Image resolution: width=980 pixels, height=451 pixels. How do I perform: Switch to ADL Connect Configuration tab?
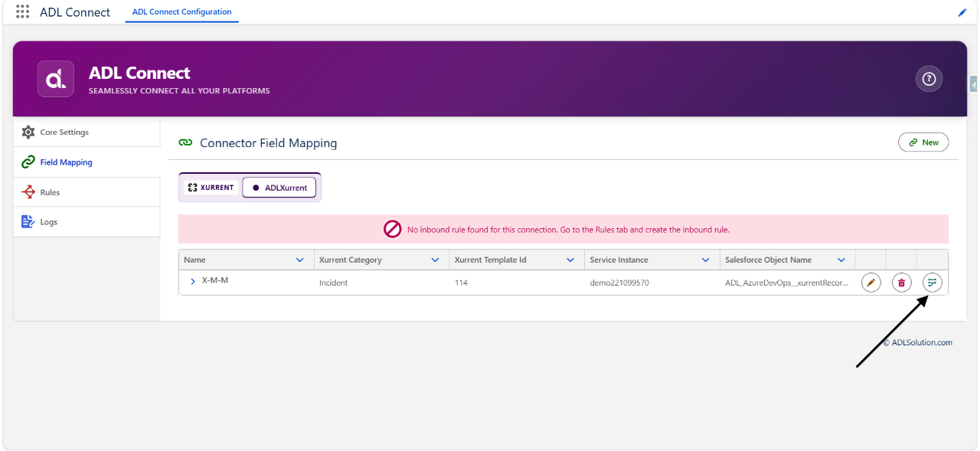(x=181, y=12)
